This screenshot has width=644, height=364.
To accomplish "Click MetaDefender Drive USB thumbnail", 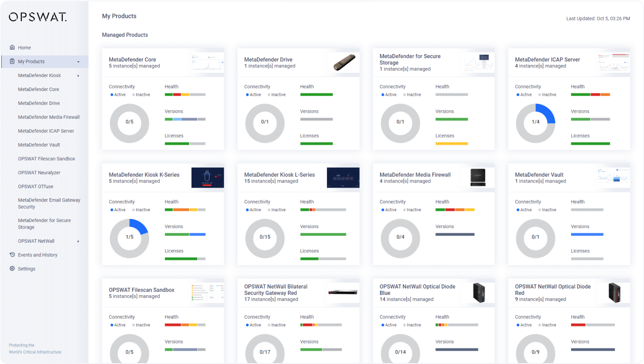I will [x=344, y=63].
